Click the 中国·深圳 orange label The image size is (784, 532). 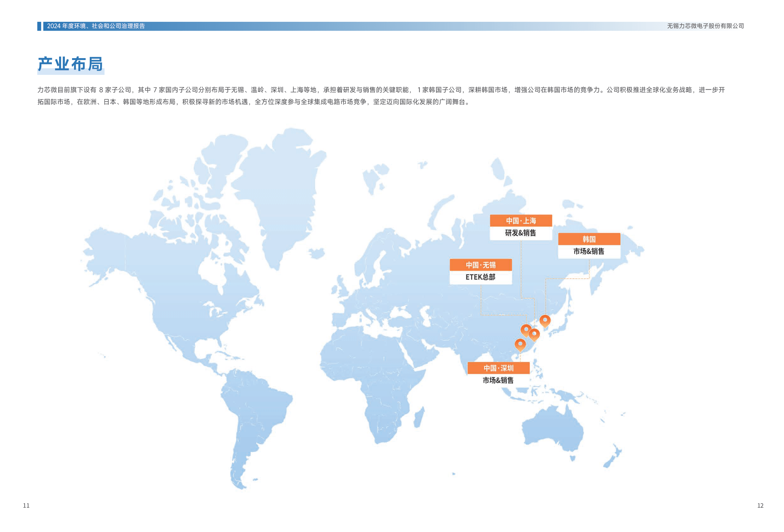[x=498, y=368]
